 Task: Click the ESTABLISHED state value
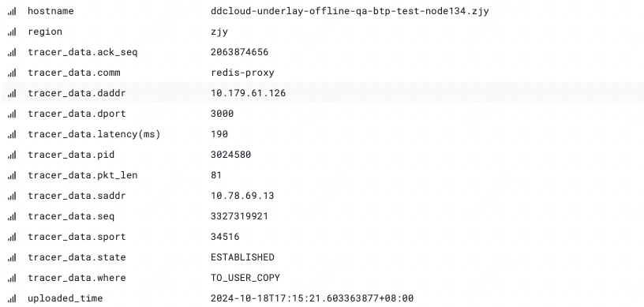pos(242,257)
